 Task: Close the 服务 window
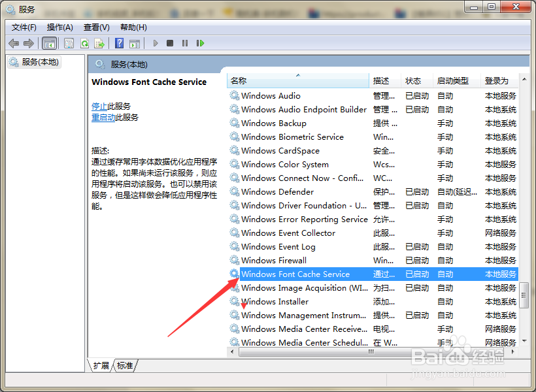coord(516,7)
